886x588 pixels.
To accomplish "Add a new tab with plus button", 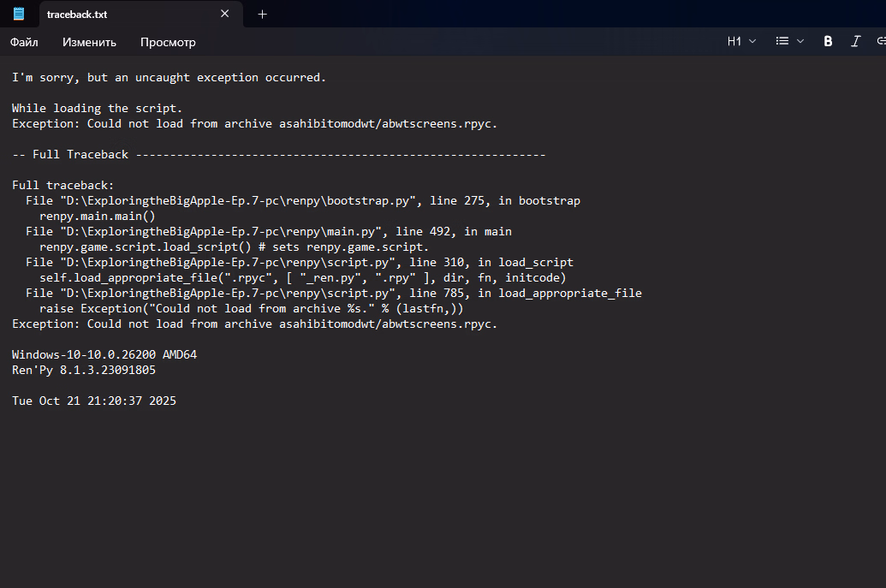I will [x=262, y=14].
